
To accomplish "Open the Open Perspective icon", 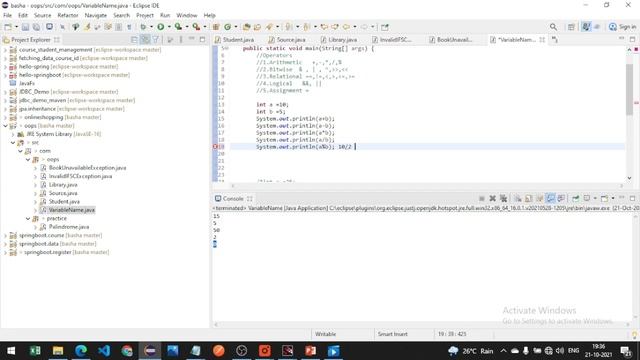I will [x=571, y=27].
